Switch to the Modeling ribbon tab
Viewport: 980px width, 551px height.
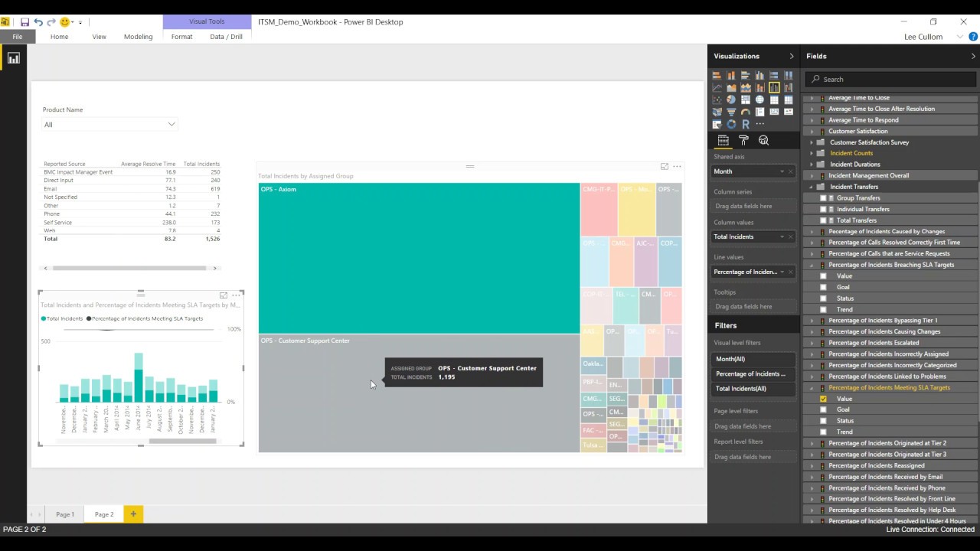(138, 37)
